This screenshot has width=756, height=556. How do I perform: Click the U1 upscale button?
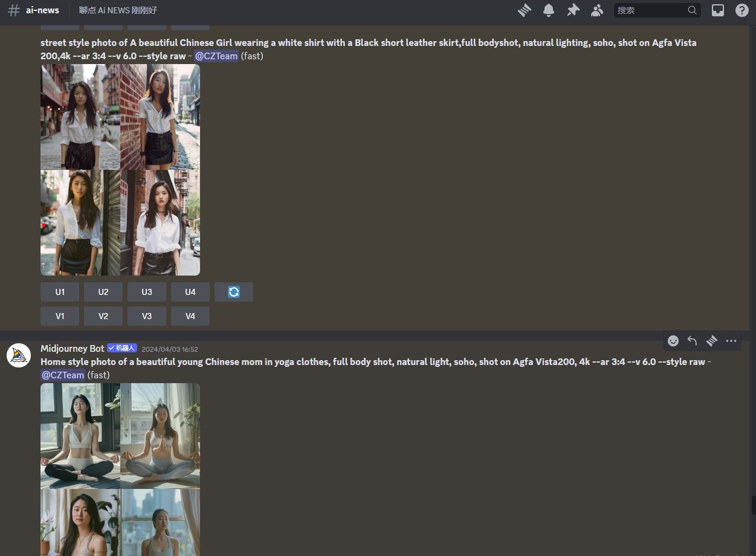(60, 292)
